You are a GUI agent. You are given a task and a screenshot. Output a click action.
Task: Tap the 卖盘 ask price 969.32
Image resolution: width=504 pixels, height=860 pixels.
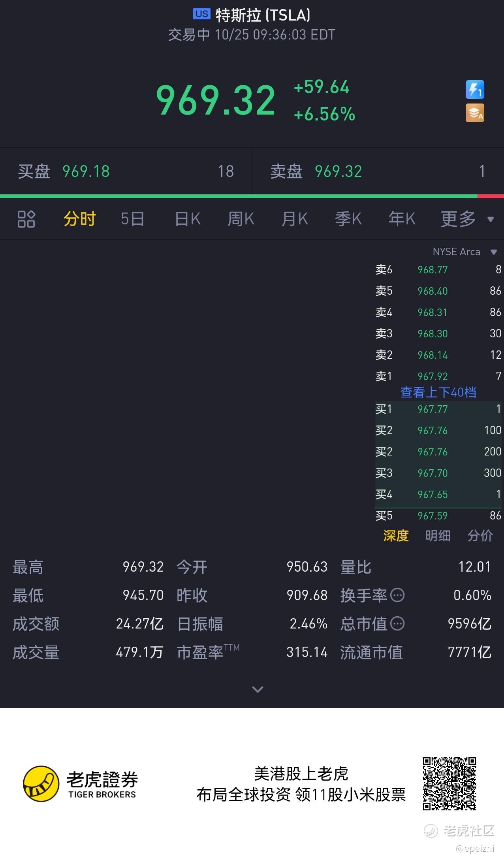click(339, 171)
